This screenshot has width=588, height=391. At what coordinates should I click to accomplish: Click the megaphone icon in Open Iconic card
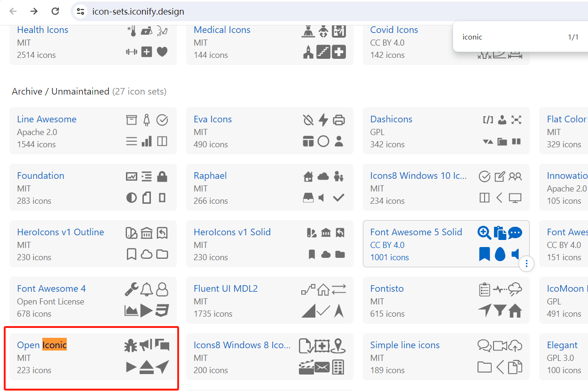click(x=146, y=345)
